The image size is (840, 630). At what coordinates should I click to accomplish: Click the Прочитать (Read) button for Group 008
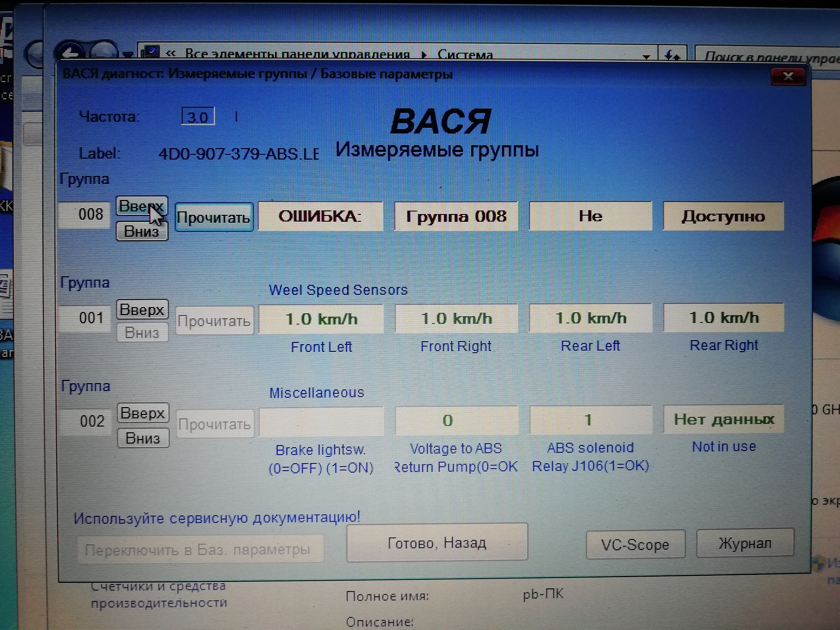click(x=213, y=215)
